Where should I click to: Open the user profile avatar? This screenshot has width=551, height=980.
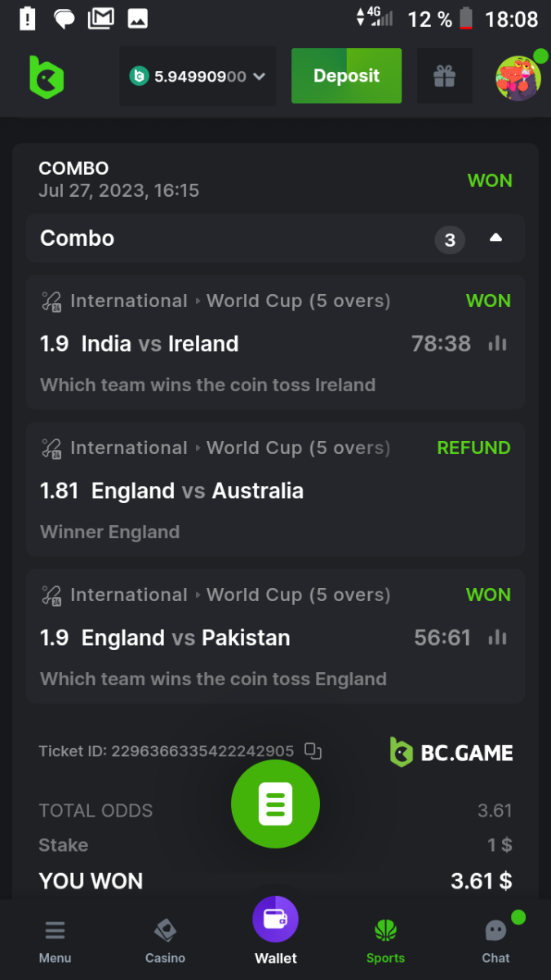point(518,78)
